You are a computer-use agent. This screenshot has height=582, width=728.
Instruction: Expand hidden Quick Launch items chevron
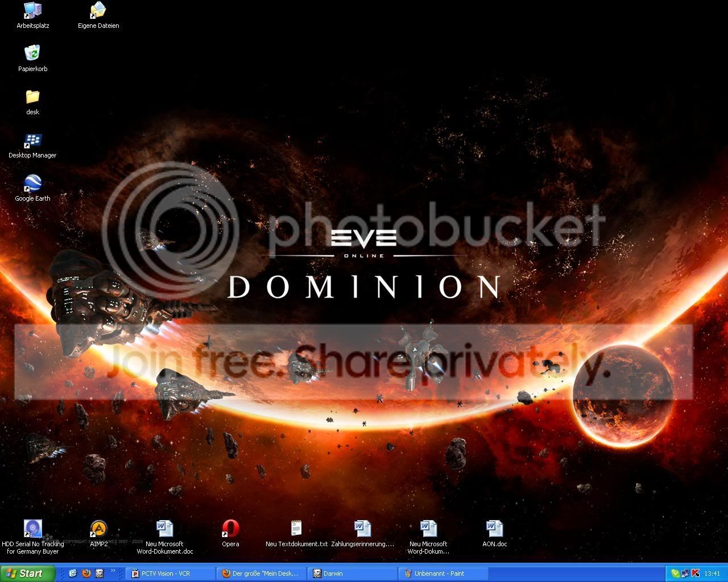point(113,571)
